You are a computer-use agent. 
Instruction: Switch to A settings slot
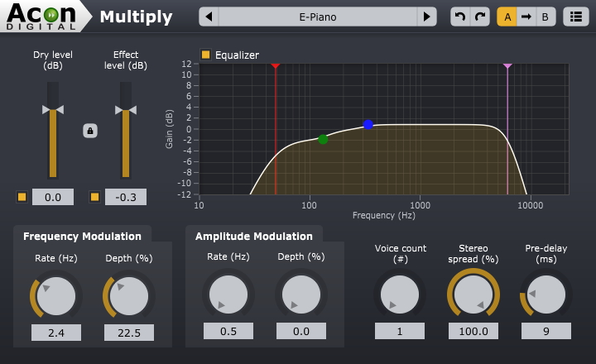[x=507, y=17]
